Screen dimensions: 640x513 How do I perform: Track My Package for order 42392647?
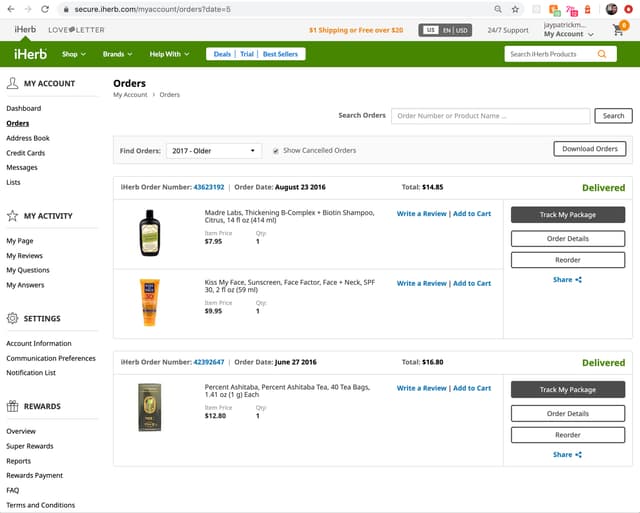[568, 389]
